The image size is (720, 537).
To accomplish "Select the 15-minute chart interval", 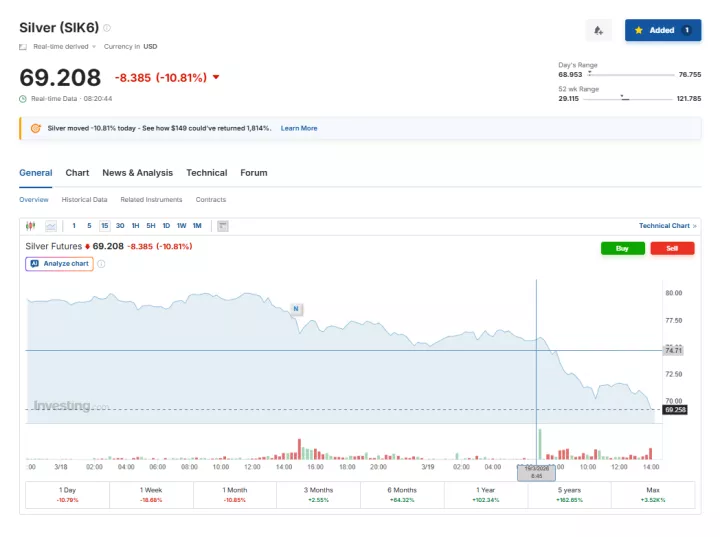I will pyautogui.click(x=104, y=226).
